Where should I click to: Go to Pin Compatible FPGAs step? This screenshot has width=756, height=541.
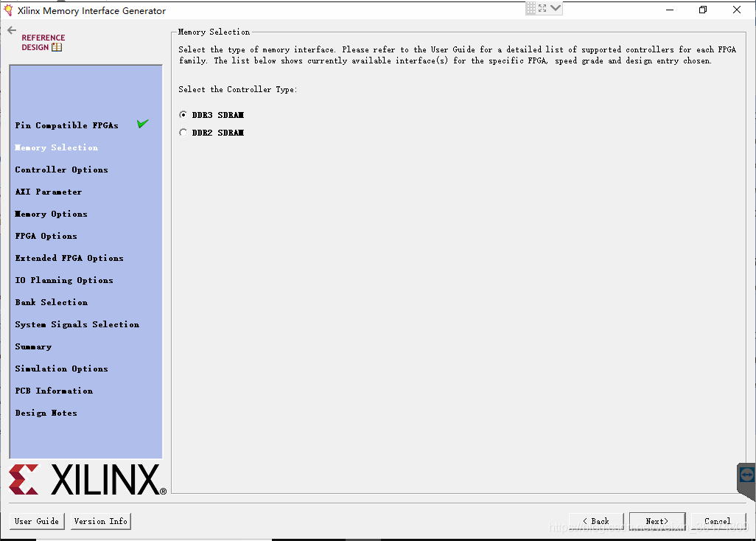coord(66,125)
